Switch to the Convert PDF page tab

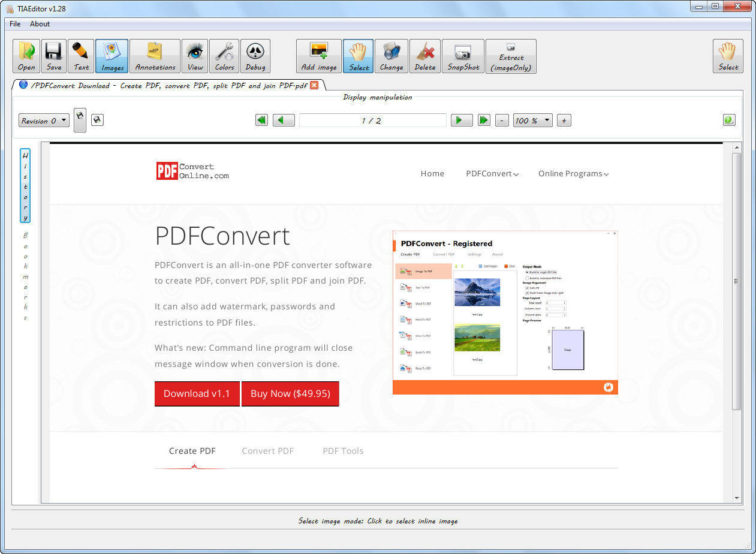(x=268, y=451)
